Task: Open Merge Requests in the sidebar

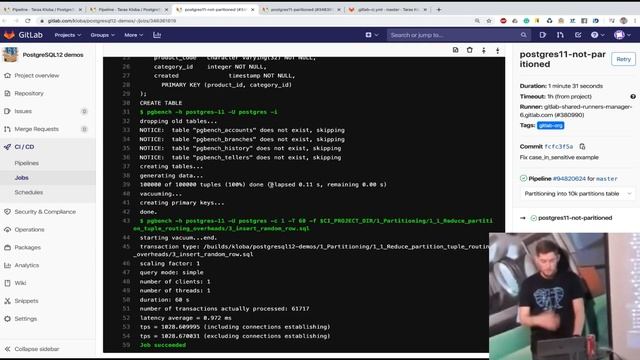Action: (x=37, y=129)
